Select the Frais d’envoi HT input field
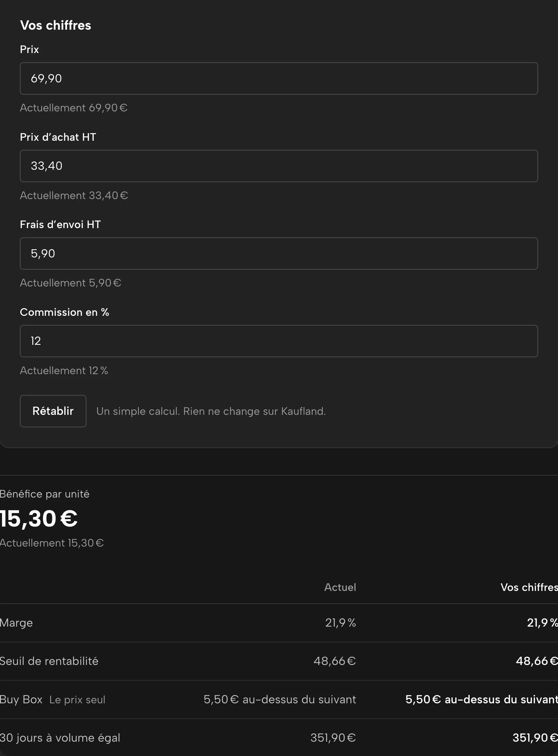Viewport: 558px width, 756px height. [279, 253]
